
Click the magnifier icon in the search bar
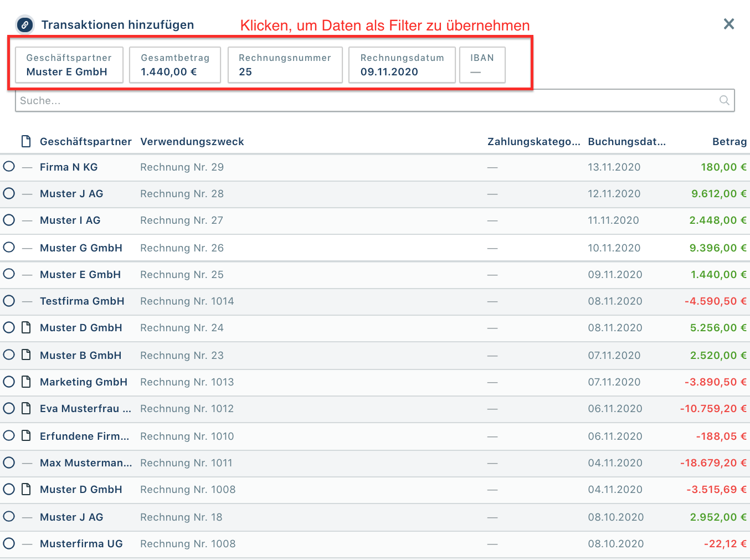click(725, 100)
